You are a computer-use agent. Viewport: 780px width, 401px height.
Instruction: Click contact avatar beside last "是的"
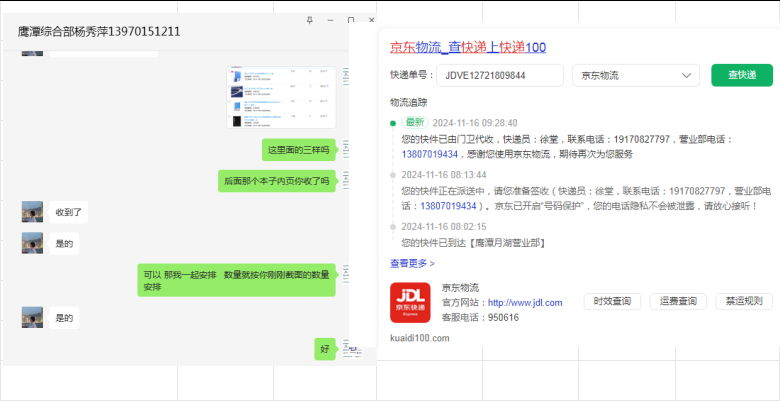pyautogui.click(x=32, y=317)
